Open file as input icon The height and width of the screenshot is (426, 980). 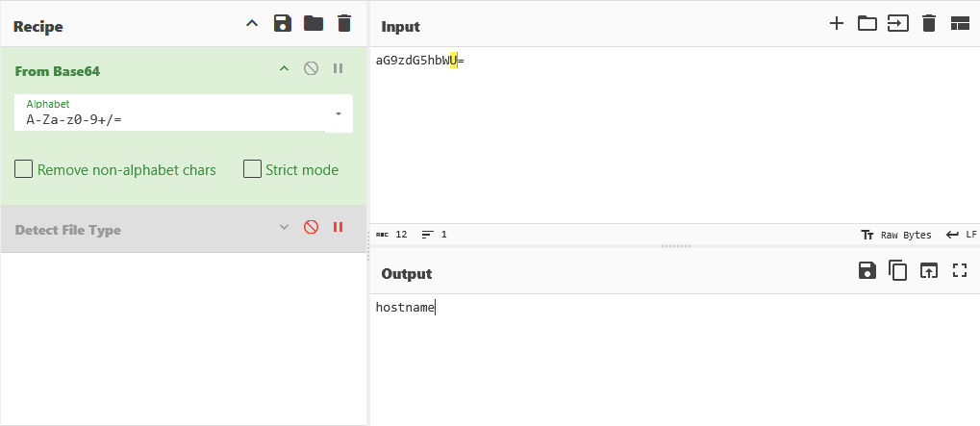tap(897, 24)
